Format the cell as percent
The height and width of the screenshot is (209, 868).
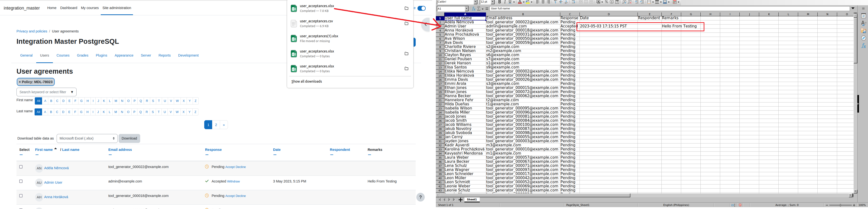coord(606,2)
